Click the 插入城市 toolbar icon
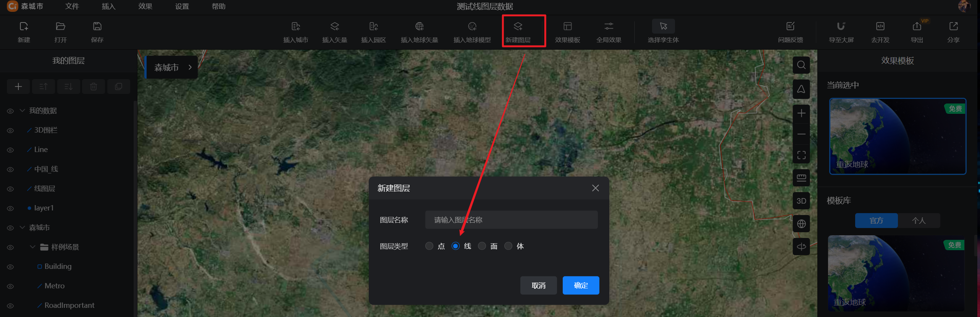 [x=295, y=26]
